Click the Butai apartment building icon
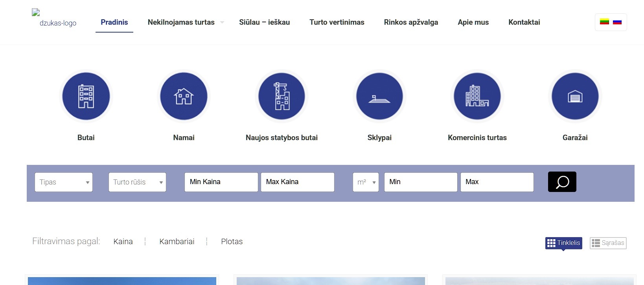 (x=86, y=96)
